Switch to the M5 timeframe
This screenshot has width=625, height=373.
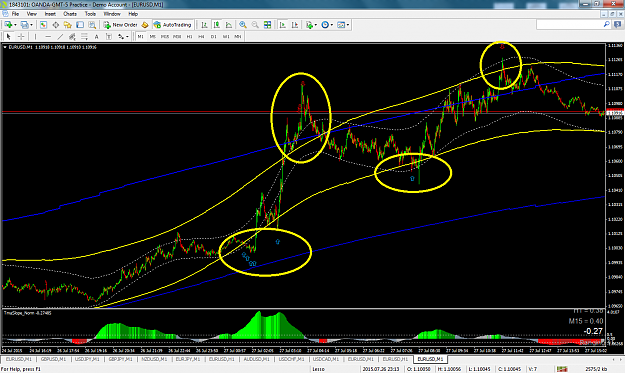point(152,37)
